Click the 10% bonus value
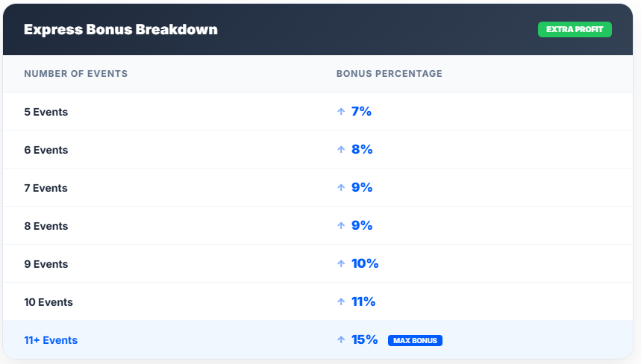 (x=365, y=263)
